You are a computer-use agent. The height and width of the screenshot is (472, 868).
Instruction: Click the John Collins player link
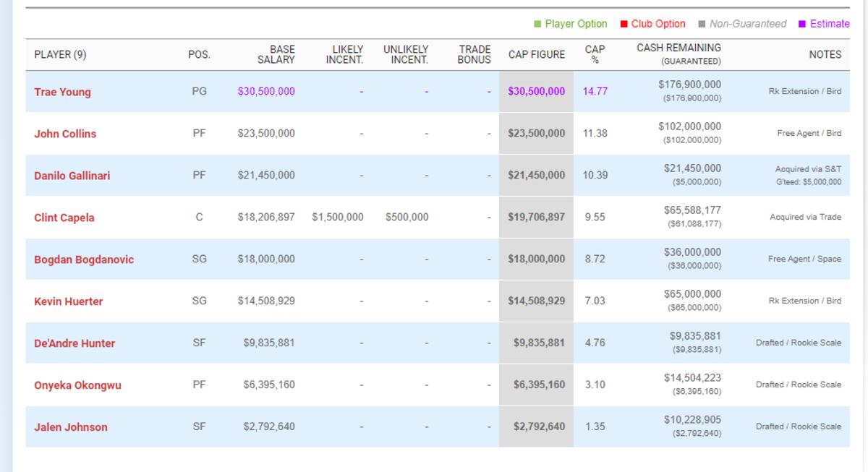coord(65,134)
